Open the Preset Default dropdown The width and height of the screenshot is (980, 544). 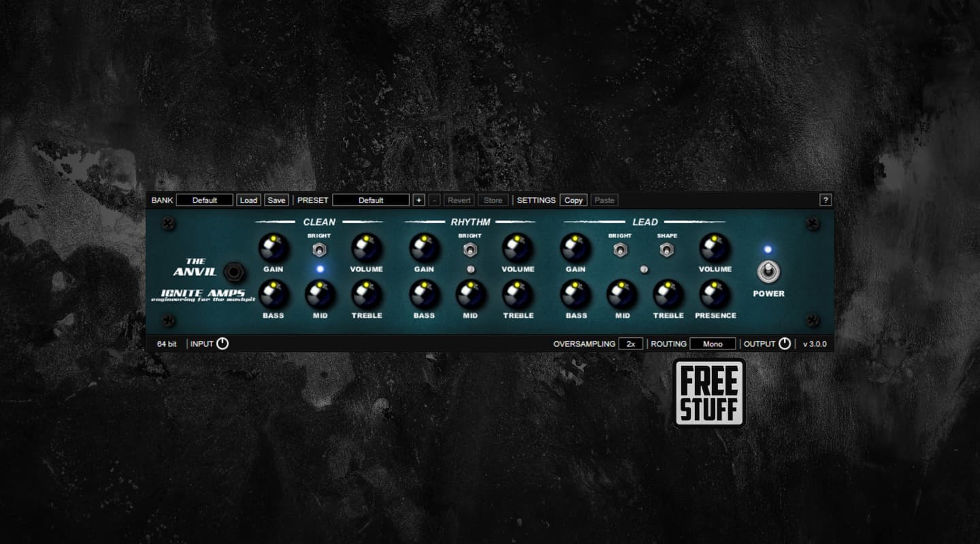(x=371, y=200)
